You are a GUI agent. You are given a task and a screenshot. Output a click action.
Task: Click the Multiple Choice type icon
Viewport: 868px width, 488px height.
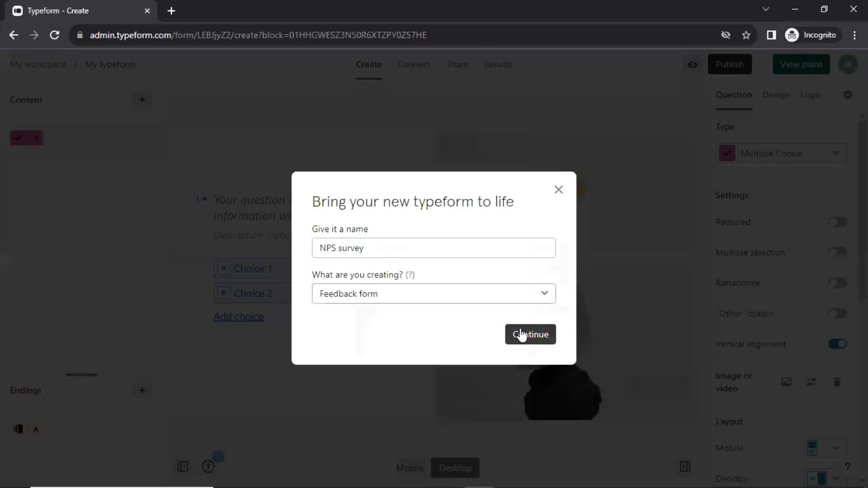pos(727,153)
